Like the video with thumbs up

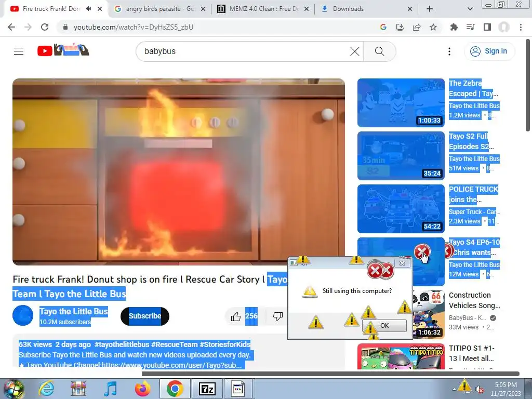pyautogui.click(x=235, y=316)
